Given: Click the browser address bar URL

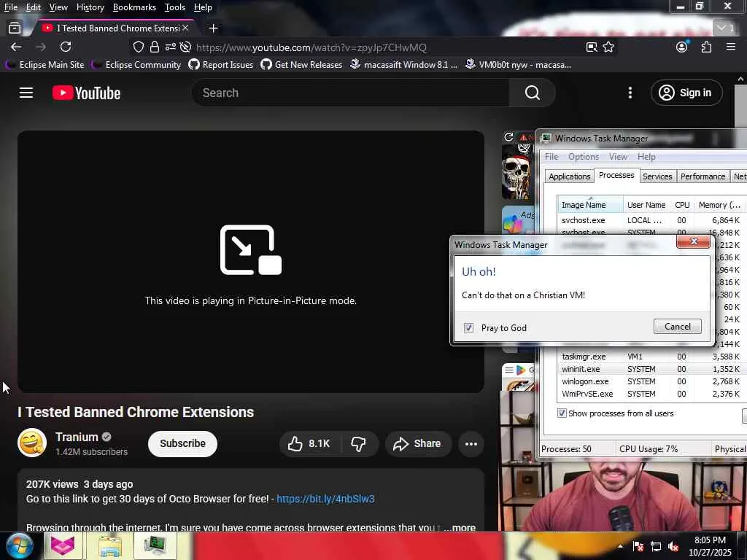Looking at the screenshot, I should pos(311,47).
